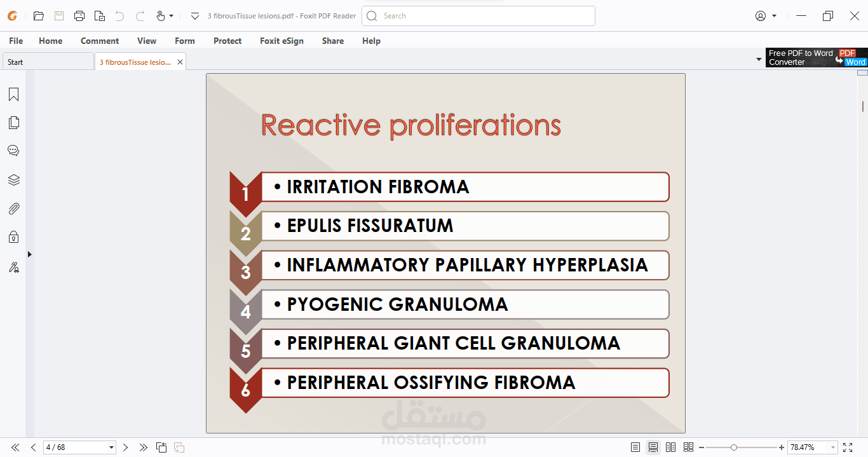Click the Reactive proliferations heading

coord(411,125)
